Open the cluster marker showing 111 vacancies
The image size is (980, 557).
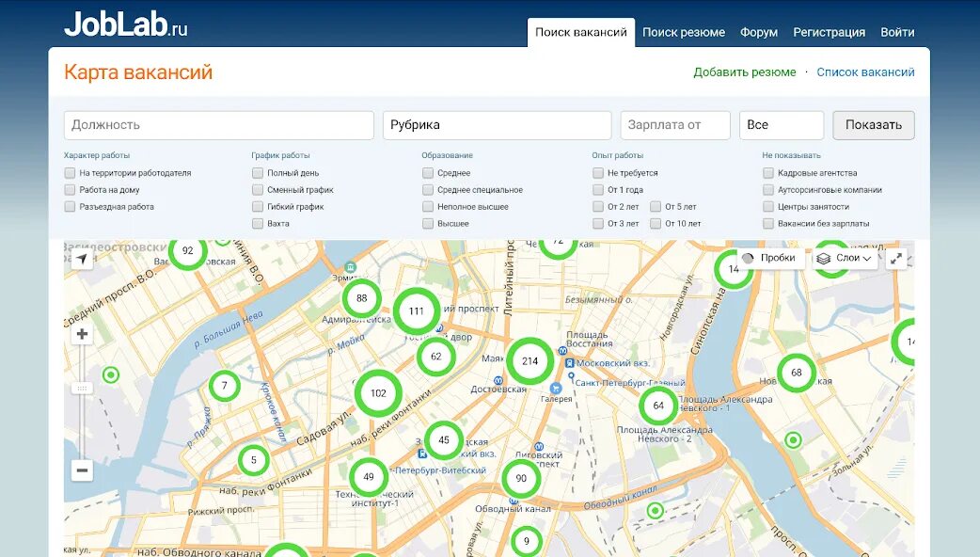pos(417,310)
